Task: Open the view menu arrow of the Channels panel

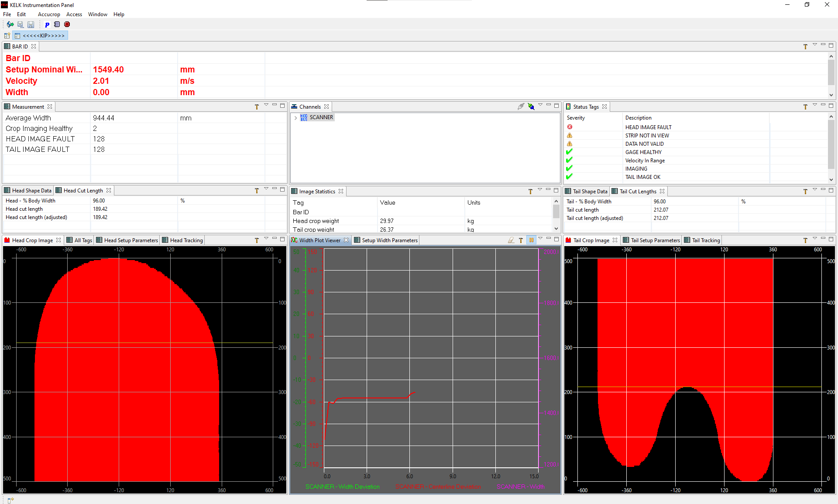Action: (x=540, y=105)
